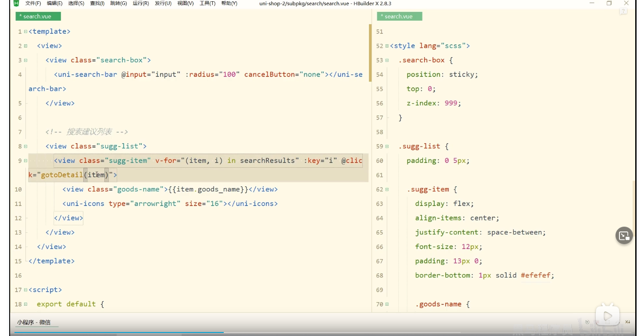Click the 'align-items: center;' declaration
The image size is (644, 336).
pos(457,218)
